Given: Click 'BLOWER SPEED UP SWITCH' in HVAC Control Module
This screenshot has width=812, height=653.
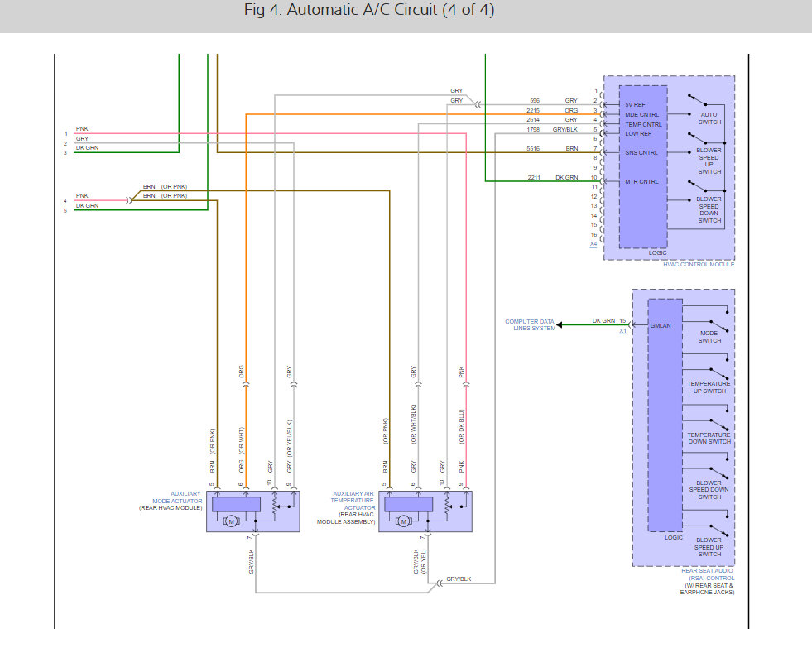Looking at the screenshot, I should point(709,161).
